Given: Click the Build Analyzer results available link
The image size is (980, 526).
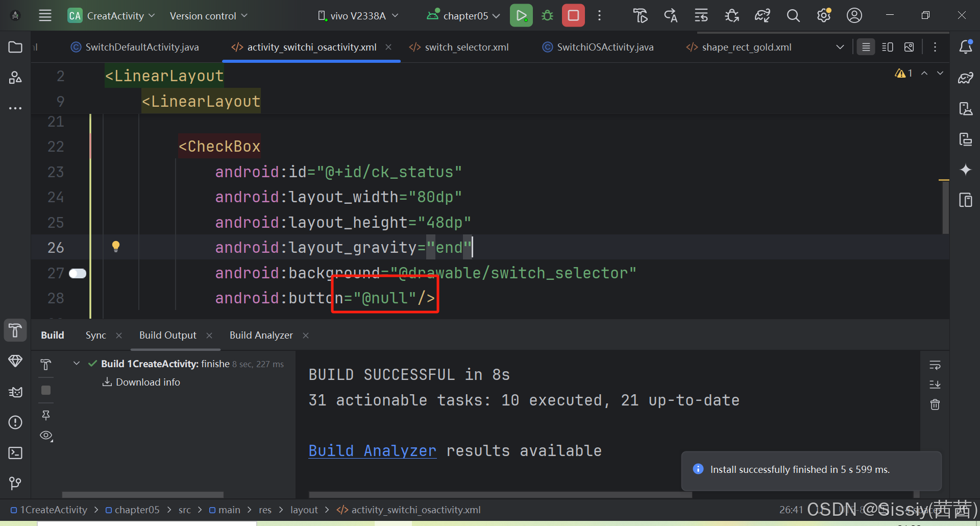Looking at the screenshot, I should [x=372, y=450].
